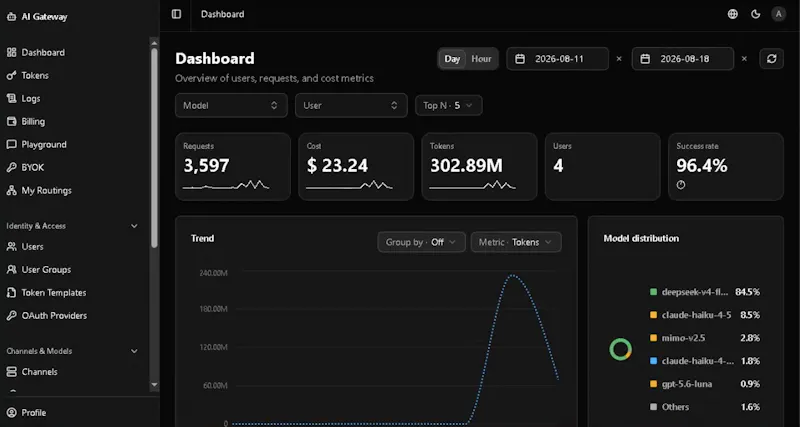The image size is (800, 427).
Task: Click the Playground chat icon
Action: point(11,144)
